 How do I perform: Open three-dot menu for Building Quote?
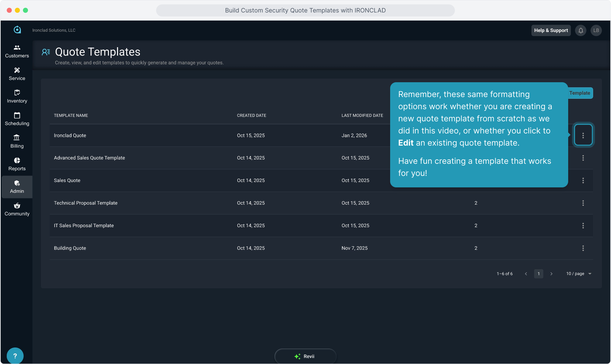tap(583, 248)
